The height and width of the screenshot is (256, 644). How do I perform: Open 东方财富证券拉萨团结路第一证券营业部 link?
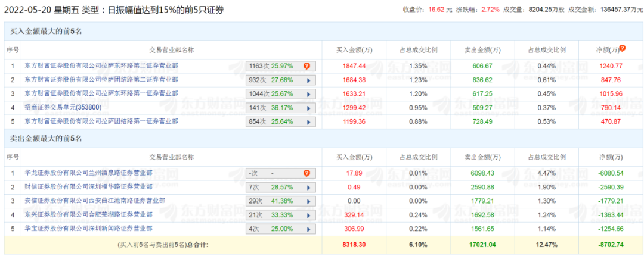(101, 121)
